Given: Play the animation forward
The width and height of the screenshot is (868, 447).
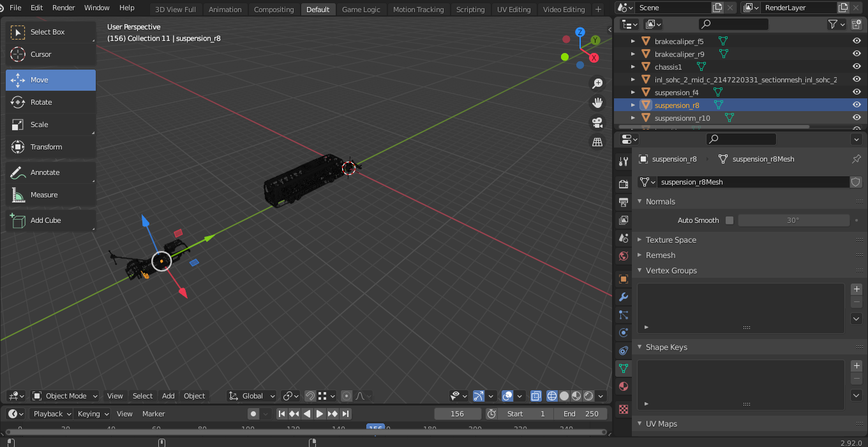Looking at the screenshot, I should click(320, 414).
